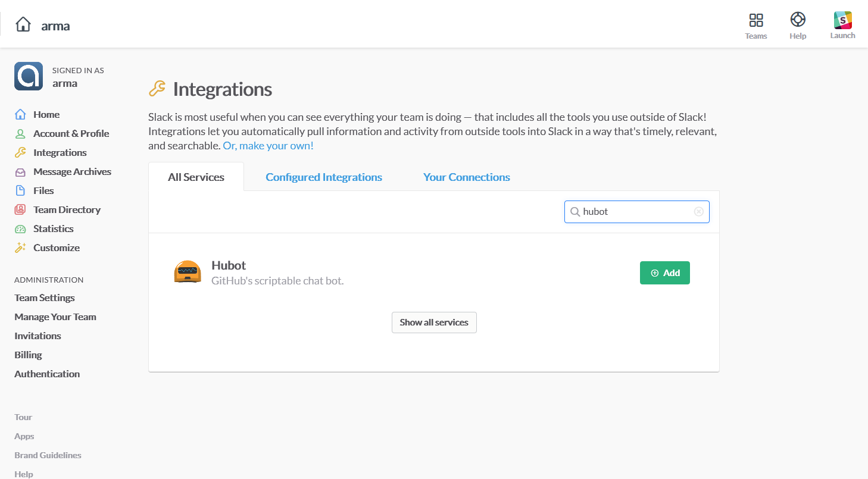Open the Teams grid icon
Screen dimensions: 868x479
coord(756,20)
